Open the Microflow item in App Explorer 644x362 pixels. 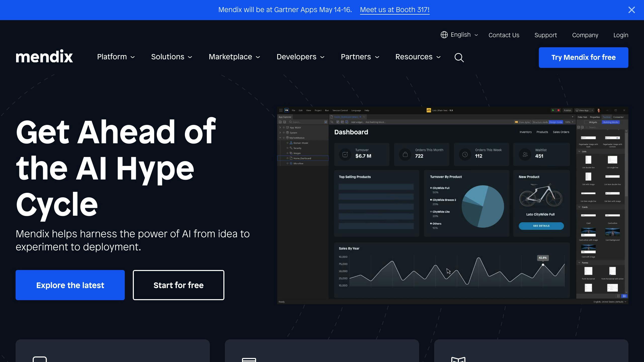[x=299, y=163]
